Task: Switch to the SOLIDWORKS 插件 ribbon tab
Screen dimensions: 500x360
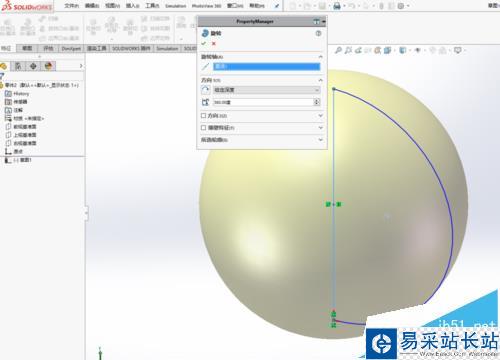Action: [131, 49]
